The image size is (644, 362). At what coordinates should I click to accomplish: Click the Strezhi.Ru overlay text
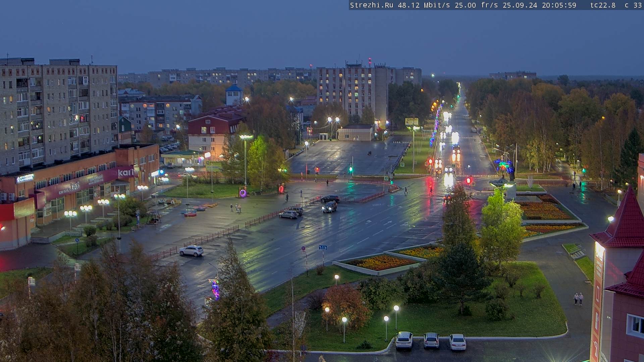[x=371, y=5]
